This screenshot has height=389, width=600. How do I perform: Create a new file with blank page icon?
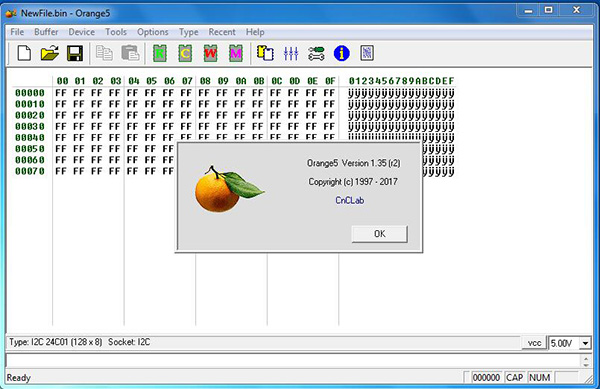click(x=24, y=53)
